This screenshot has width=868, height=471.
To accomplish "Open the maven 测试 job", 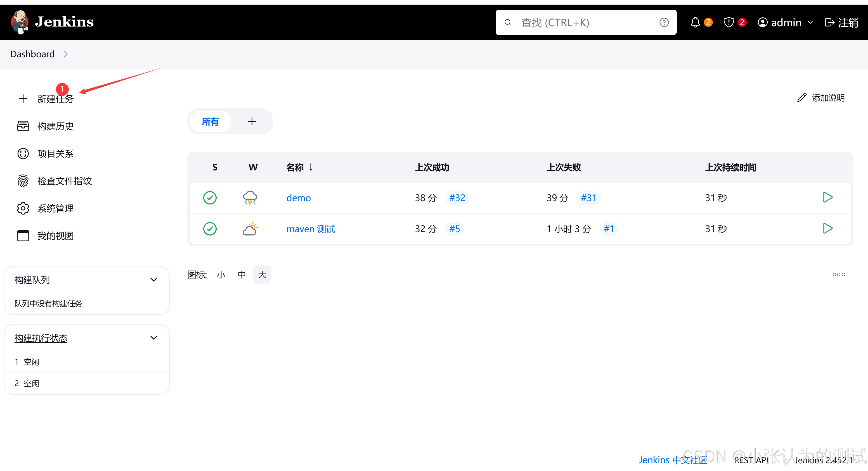I will [310, 229].
